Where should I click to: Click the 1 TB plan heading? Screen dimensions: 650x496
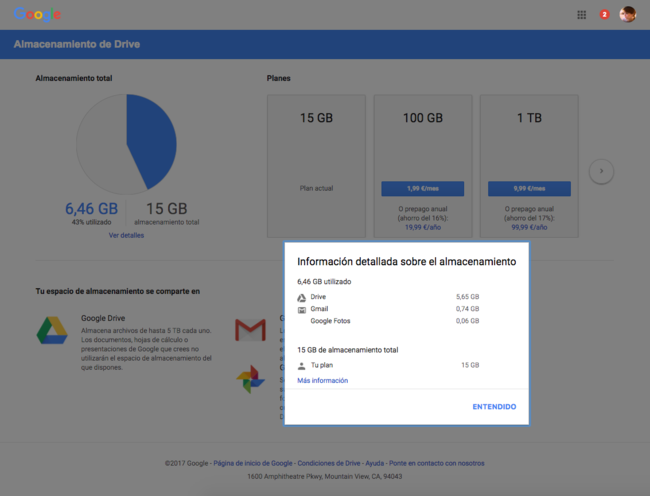(529, 118)
